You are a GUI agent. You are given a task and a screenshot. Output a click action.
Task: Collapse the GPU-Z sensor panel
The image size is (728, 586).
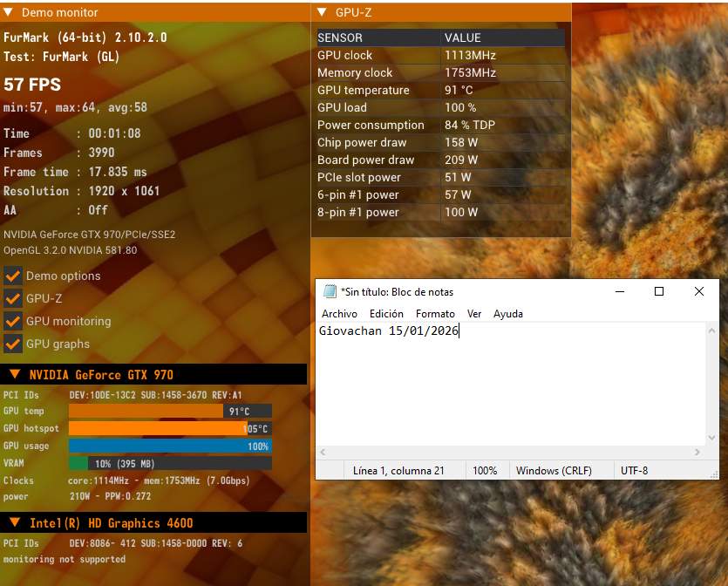click(x=322, y=12)
